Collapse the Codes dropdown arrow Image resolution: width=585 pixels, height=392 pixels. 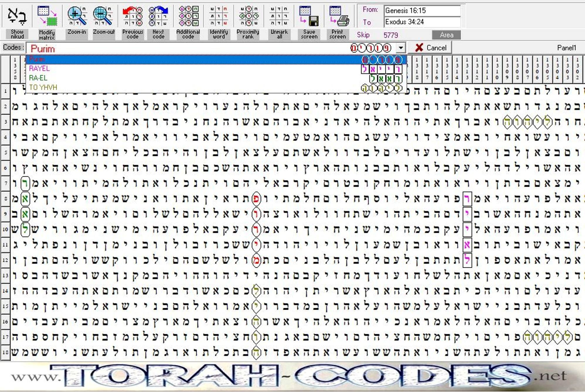pyautogui.click(x=401, y=48)
